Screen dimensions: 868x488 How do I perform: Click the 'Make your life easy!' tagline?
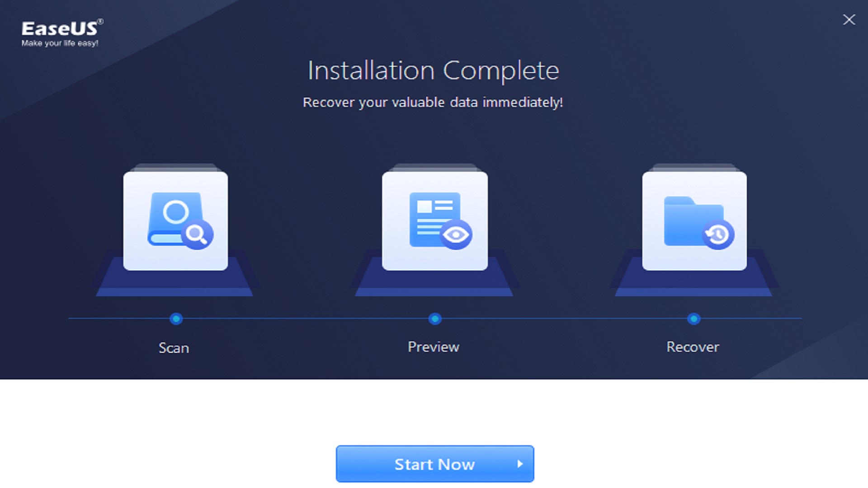coord(60,43)
